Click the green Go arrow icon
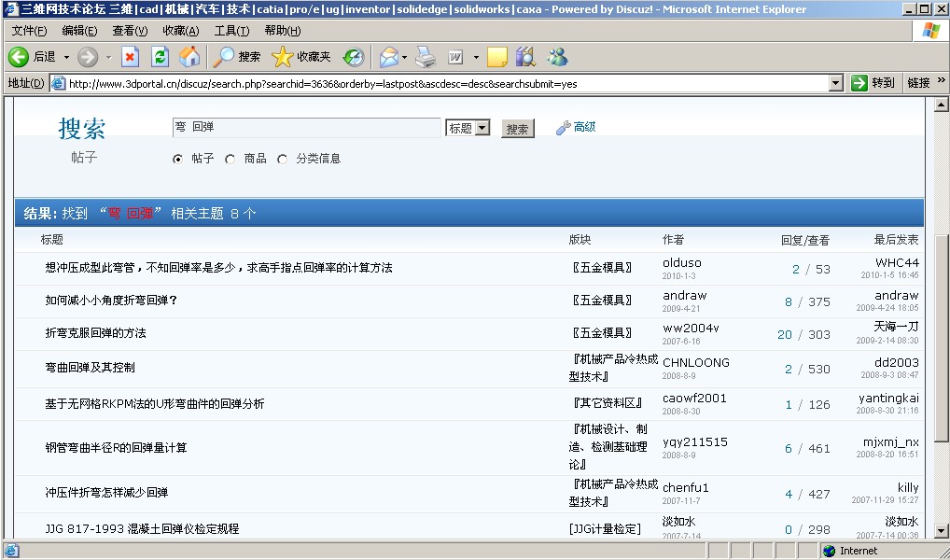 tap(859, 83)
